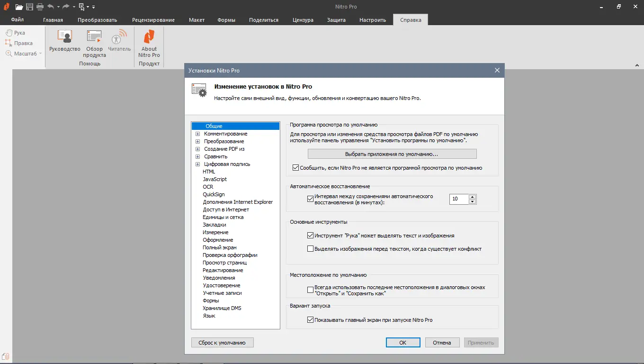Confirm settings with OK button
Screen dimensions: 644x364
point(403,343)
